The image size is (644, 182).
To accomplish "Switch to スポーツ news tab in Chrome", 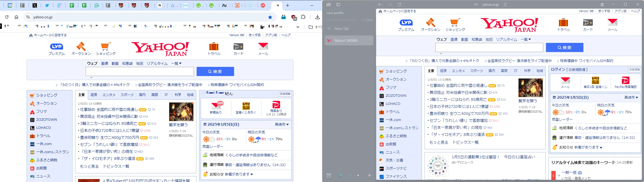I will [127, 95].
